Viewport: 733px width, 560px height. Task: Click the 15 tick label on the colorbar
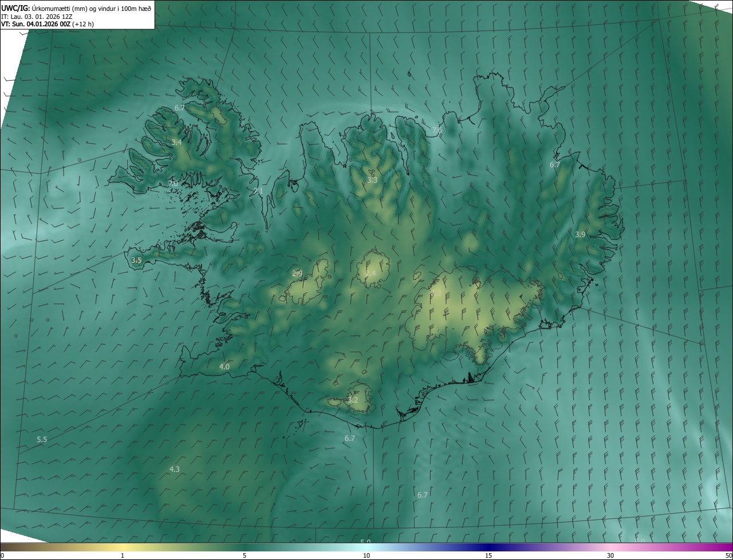(x=488, y=555)
